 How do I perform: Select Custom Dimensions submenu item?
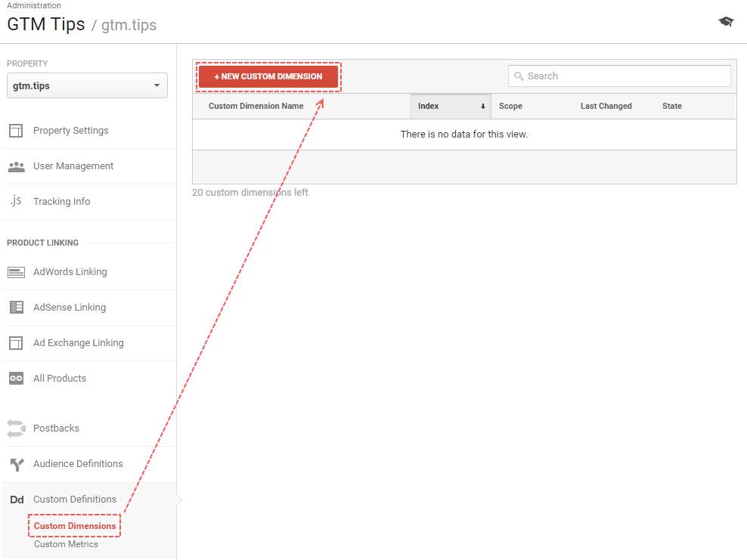point(75,526)
